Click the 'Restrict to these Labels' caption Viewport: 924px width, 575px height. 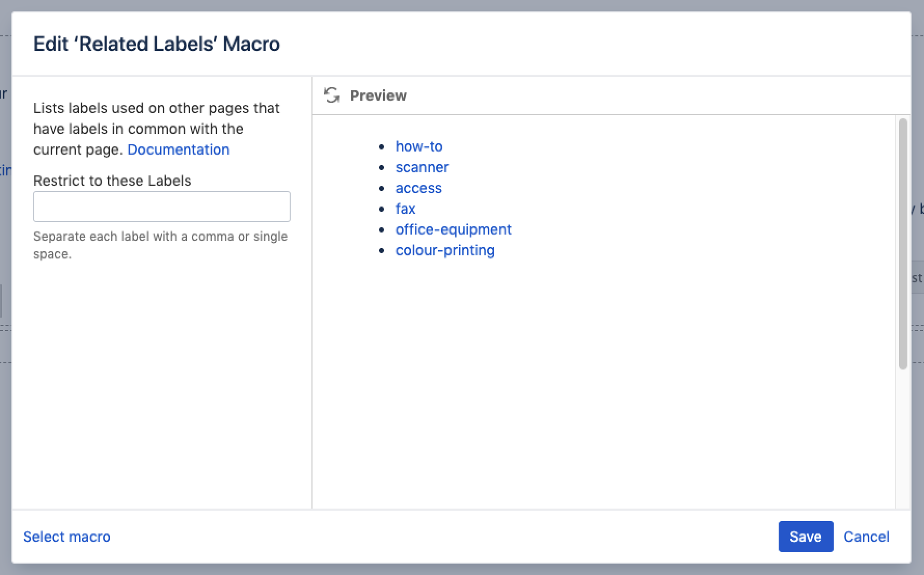(x=112, y=181)
